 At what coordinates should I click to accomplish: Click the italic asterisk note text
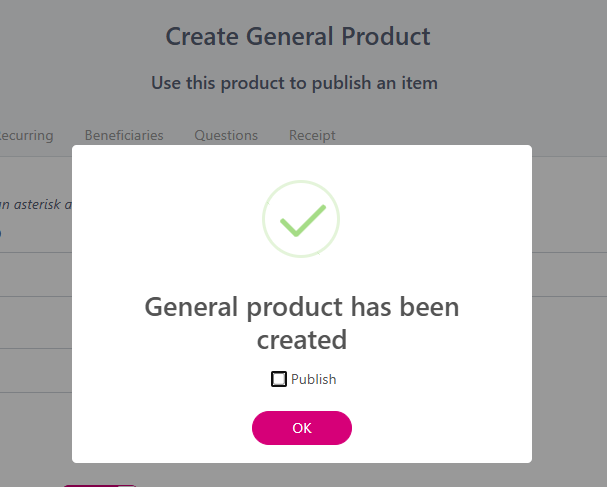(35, 204)
